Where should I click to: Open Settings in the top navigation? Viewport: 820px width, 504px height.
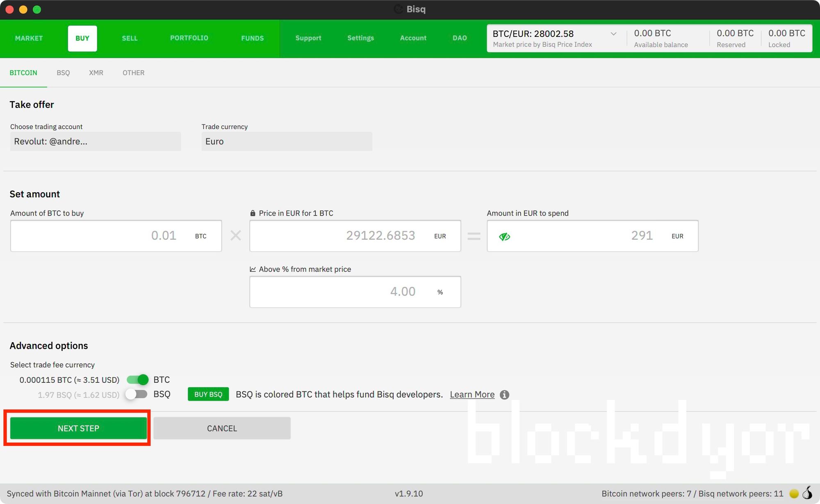361,38
